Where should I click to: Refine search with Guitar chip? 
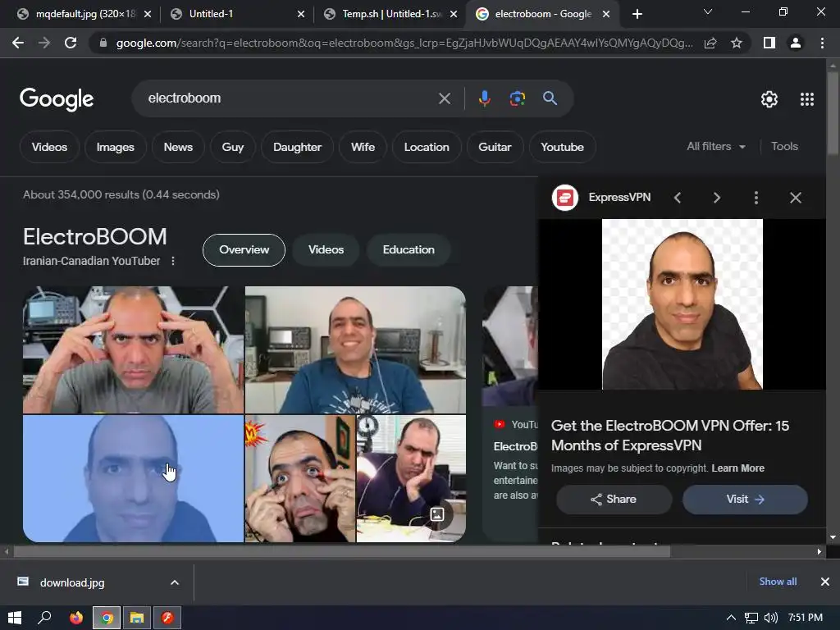pos(495,147)
